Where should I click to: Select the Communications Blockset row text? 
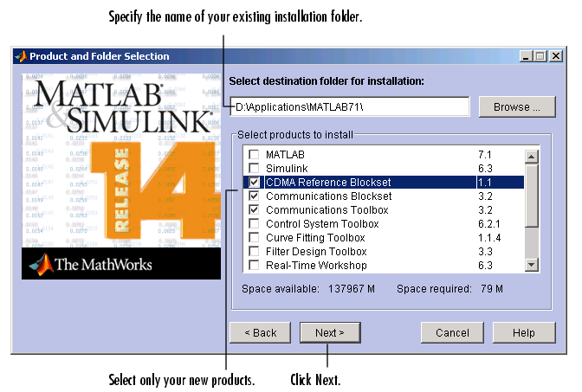(x=328, y=196)
